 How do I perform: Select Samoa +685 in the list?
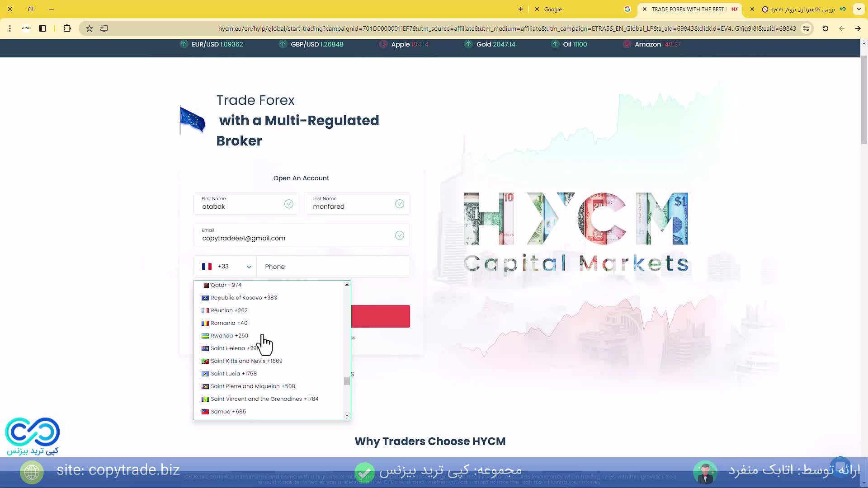228,412
